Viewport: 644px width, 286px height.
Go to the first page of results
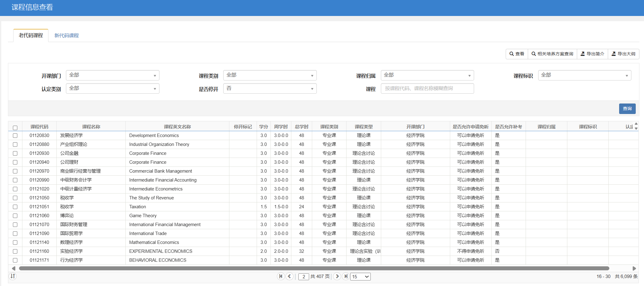coord(280,276)
